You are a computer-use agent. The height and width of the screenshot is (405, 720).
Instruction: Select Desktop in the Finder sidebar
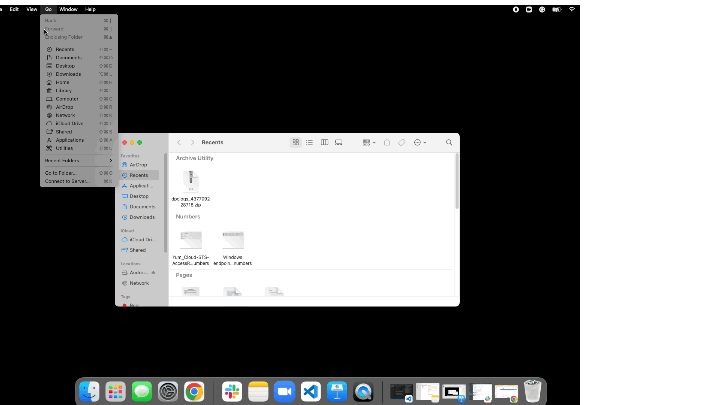(138, 196)
